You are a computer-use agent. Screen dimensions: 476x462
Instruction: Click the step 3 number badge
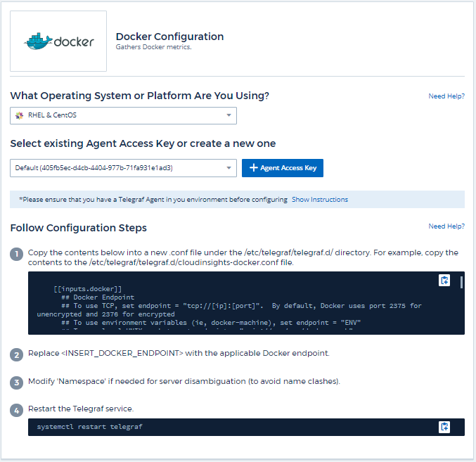(17, 382)
